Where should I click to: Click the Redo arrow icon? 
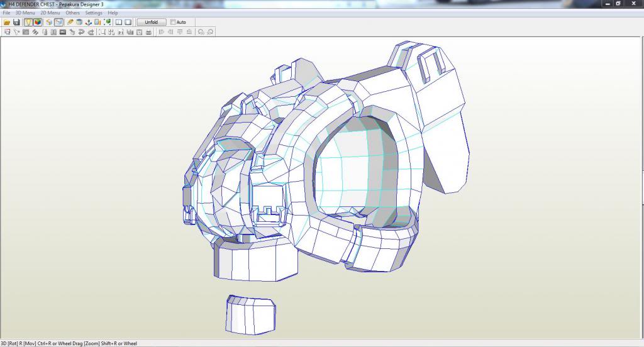pyautogui.click(x=91, y=32)
